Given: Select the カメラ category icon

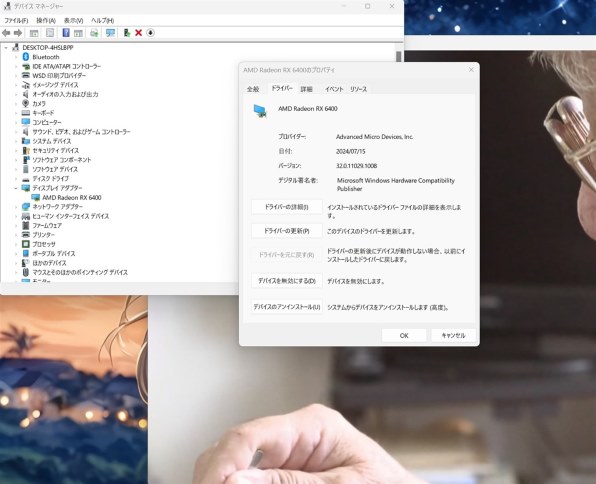Looking at the screenshot, I should pos(25,103).
